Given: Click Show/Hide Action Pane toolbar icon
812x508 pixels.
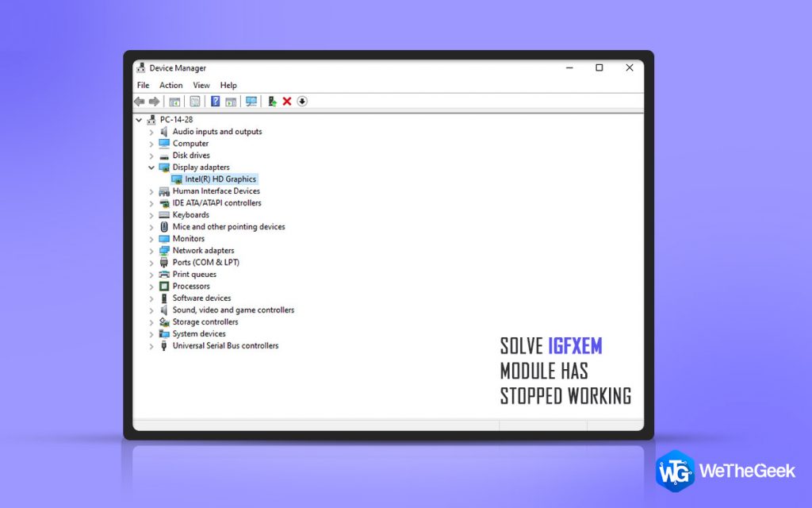Looking at the screenshot, I should click(231, 102).
